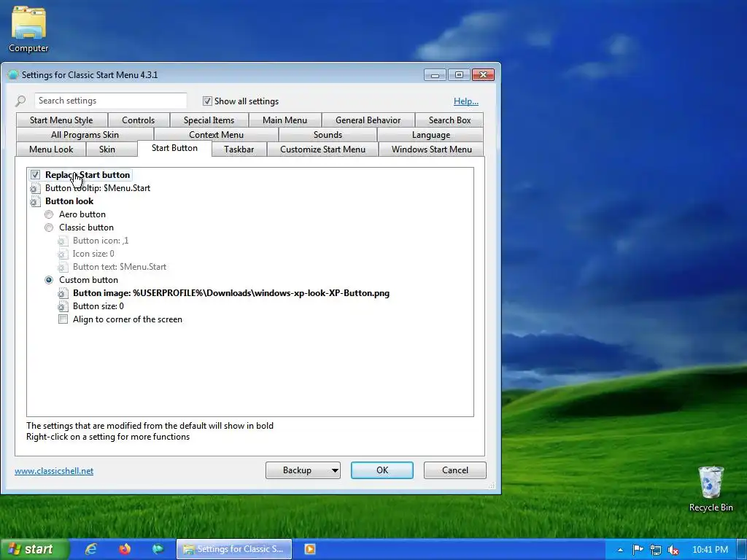Click gear icon beside Button text setting

click(63, 267)
